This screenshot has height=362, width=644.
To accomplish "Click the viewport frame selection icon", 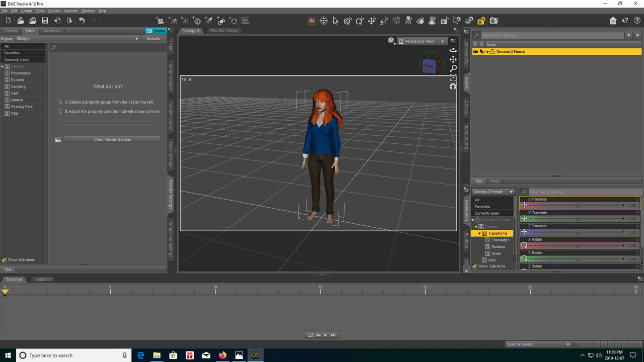I will coord(453,77).
